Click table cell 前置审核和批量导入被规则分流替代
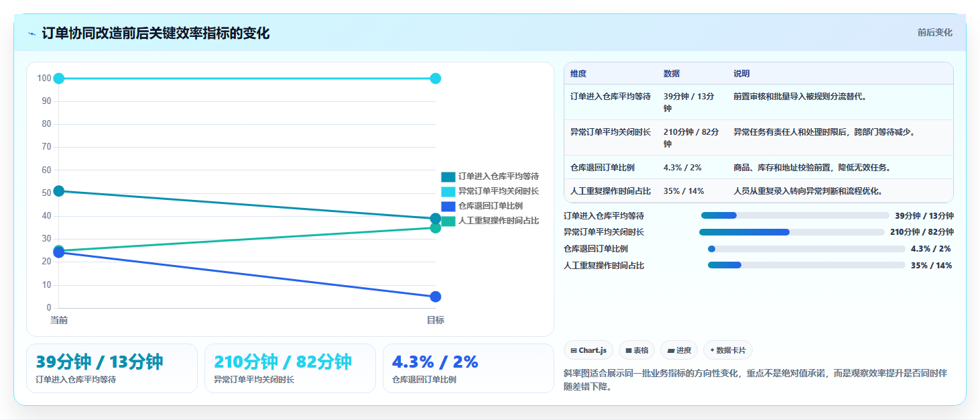980x420 pixels. tap(840, 102)
